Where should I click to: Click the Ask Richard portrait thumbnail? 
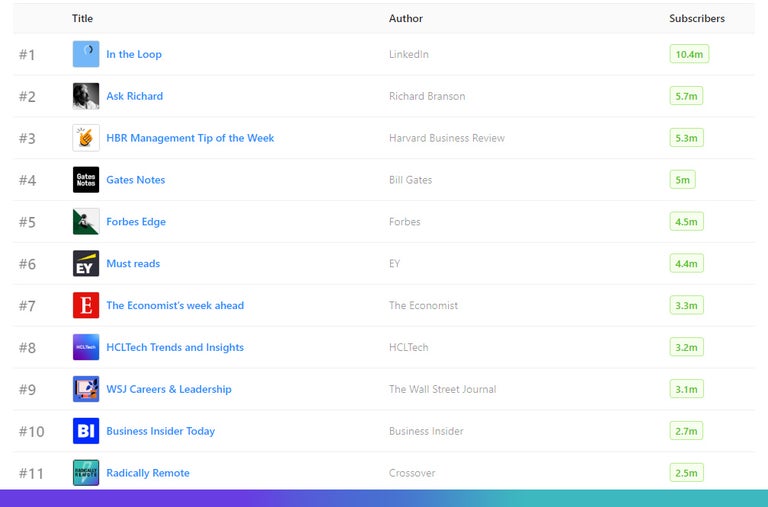(86, 96)
